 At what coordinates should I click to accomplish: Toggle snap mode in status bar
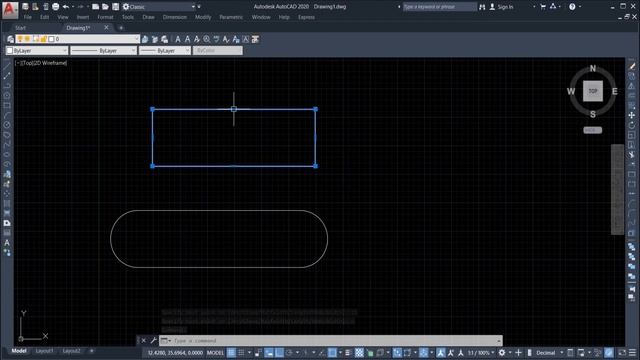click(241, 353)
